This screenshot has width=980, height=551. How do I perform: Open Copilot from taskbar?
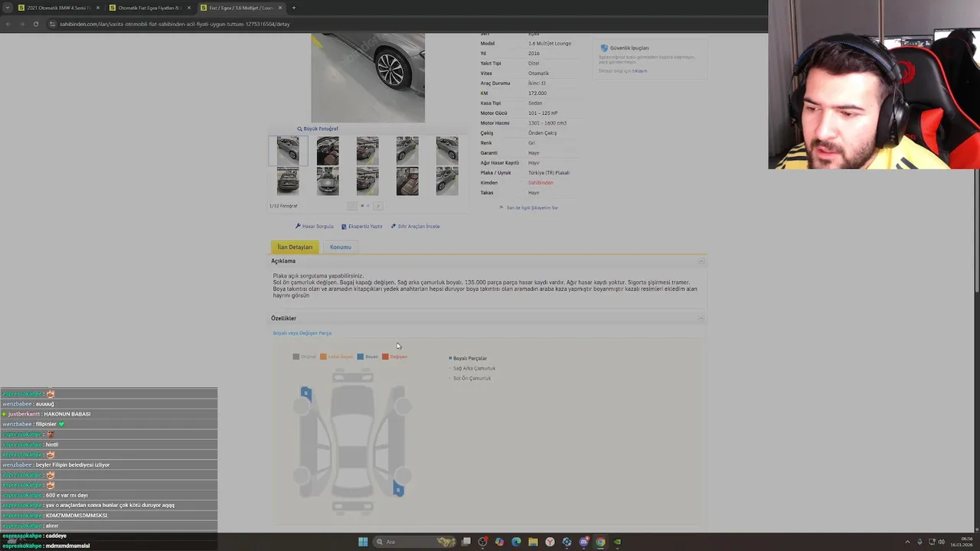pyautogui.click(x=499, y=542)
